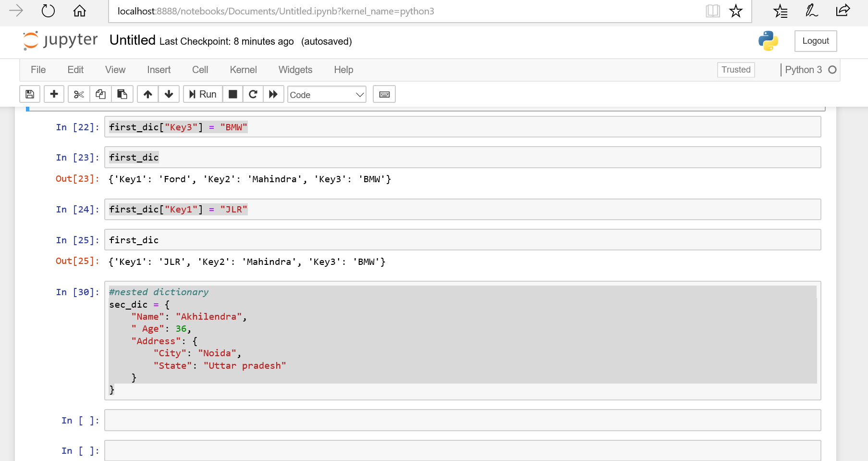Refresh the browser page
This screenshot has height=461, width=868.
[x=49, y=11]
